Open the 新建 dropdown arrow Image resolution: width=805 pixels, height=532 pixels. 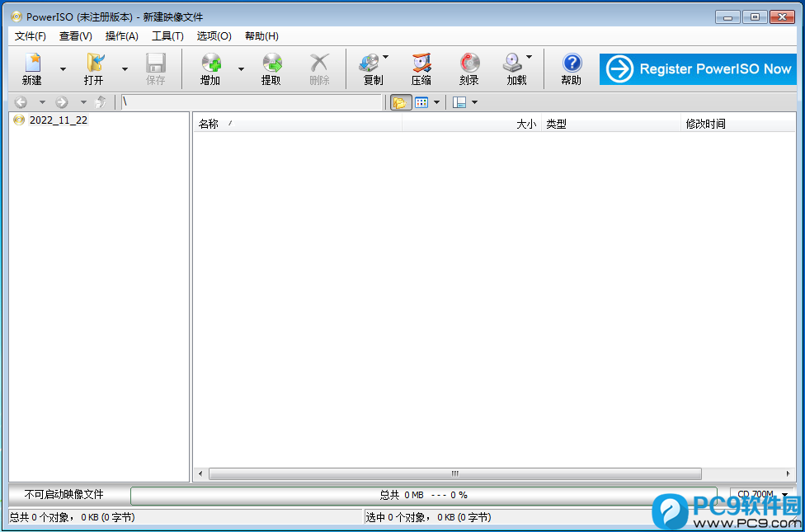point(64,68)
